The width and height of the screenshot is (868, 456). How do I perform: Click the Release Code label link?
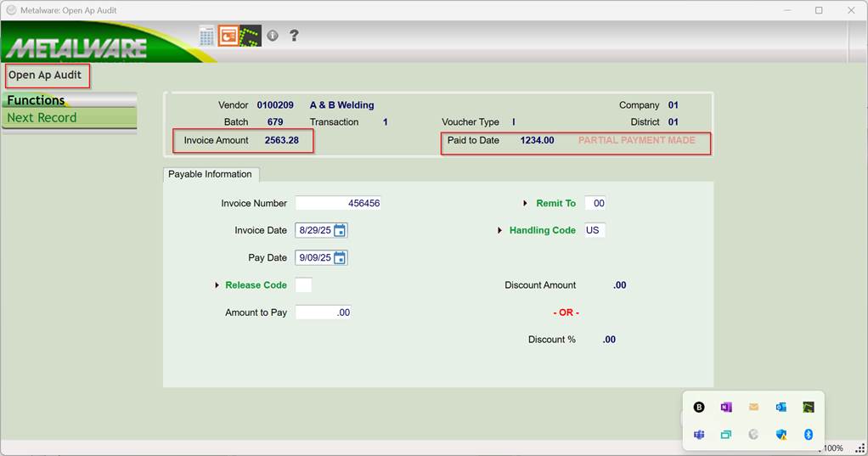[256, 285]
